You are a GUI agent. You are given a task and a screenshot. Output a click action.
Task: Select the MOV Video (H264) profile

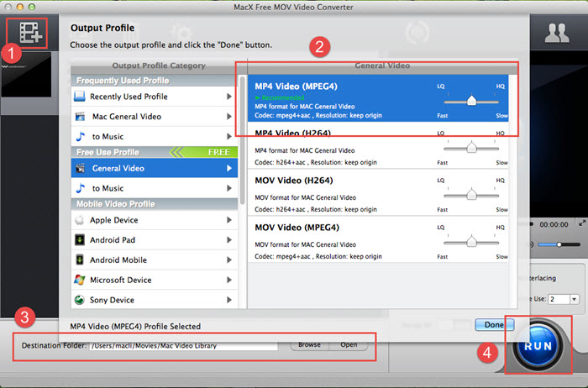point(378,192)
